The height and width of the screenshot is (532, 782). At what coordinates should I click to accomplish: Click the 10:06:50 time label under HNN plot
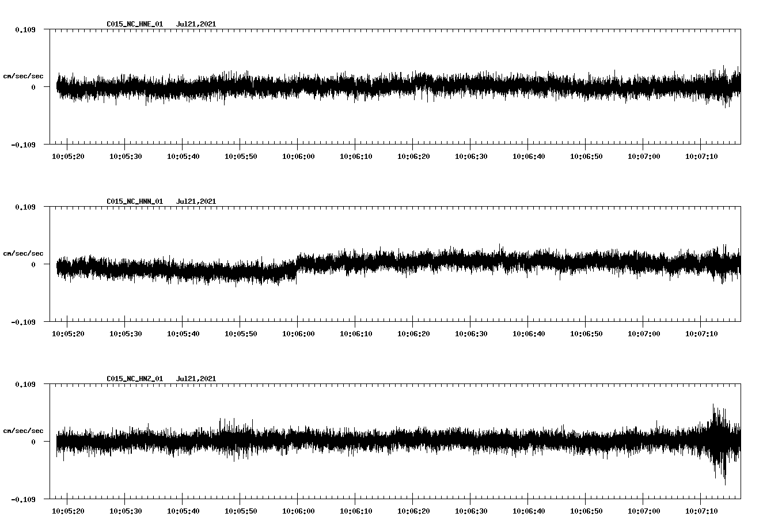pyautogui.click(x=586, y=334)
